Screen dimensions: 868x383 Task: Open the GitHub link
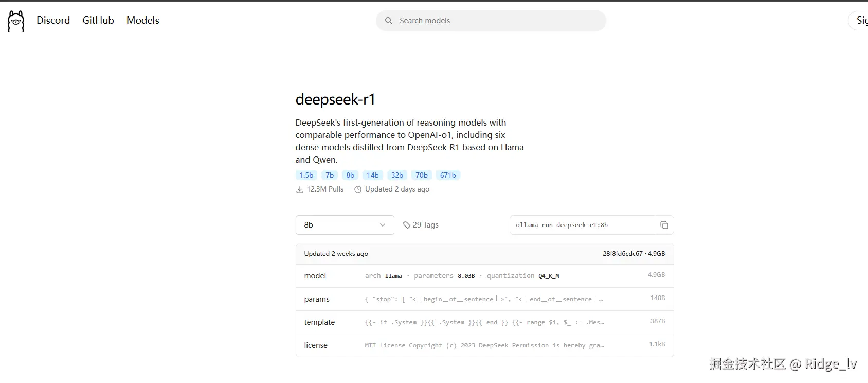point(98,20)
